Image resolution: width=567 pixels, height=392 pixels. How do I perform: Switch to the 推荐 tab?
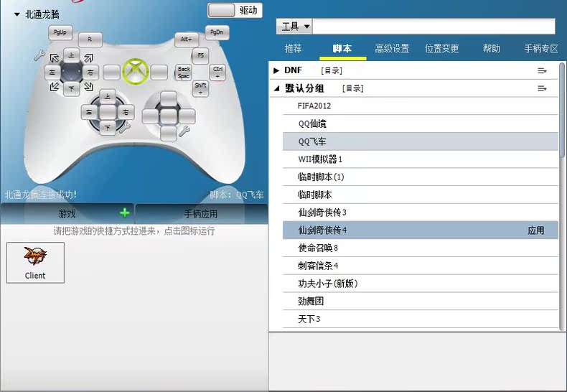(x=294, y=48)
